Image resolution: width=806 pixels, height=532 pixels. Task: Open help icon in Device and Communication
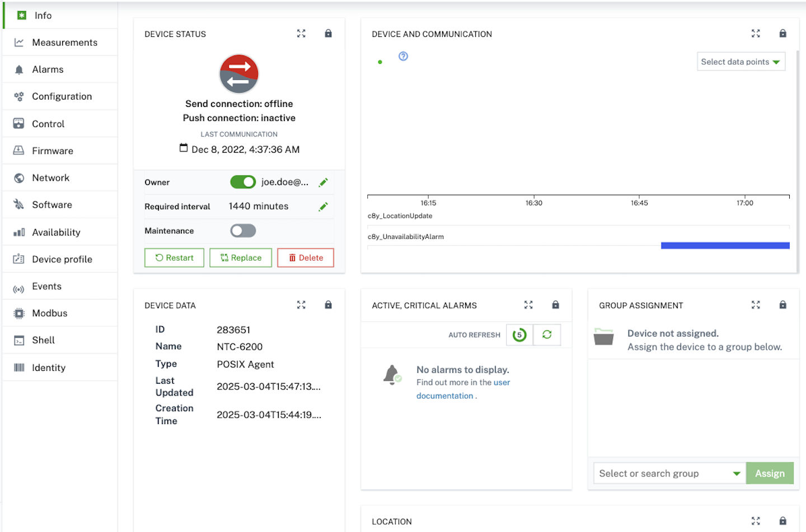403,57
